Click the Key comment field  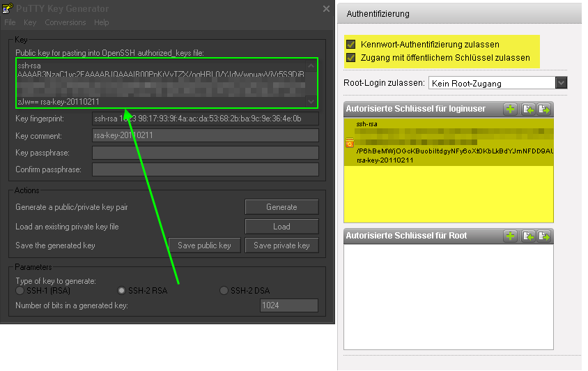206,135
